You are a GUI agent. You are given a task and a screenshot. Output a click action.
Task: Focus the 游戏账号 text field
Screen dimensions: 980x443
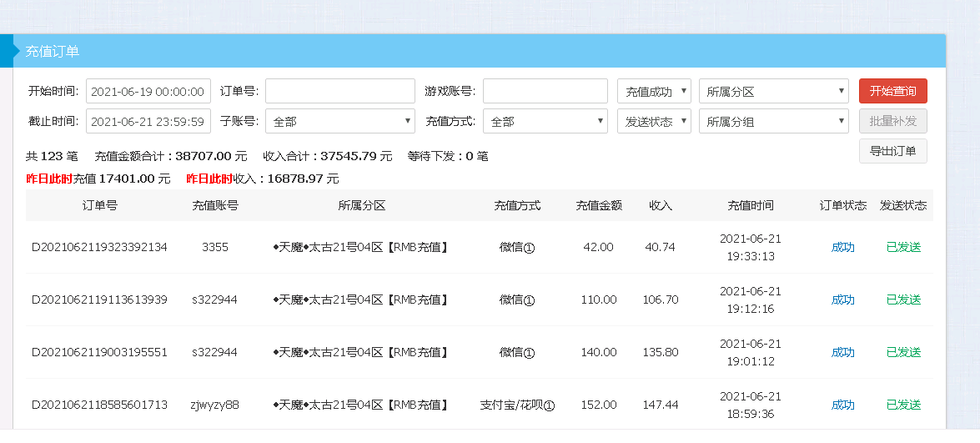(x=545, y=91)
